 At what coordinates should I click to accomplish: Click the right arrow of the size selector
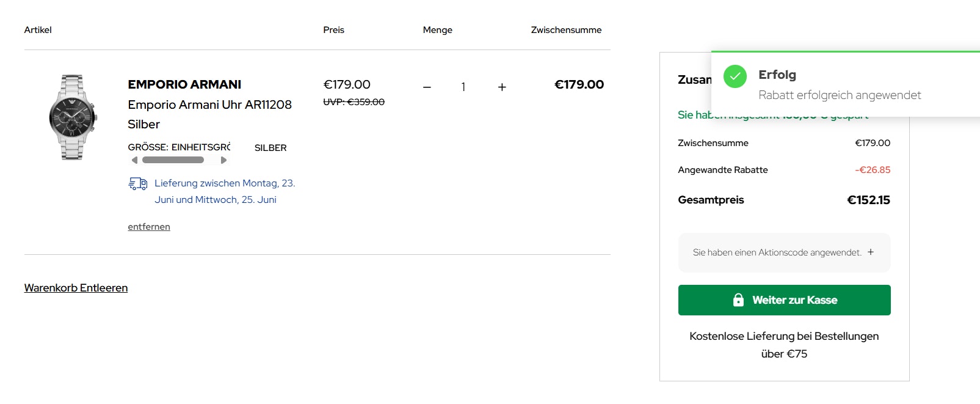coord(224,160)
